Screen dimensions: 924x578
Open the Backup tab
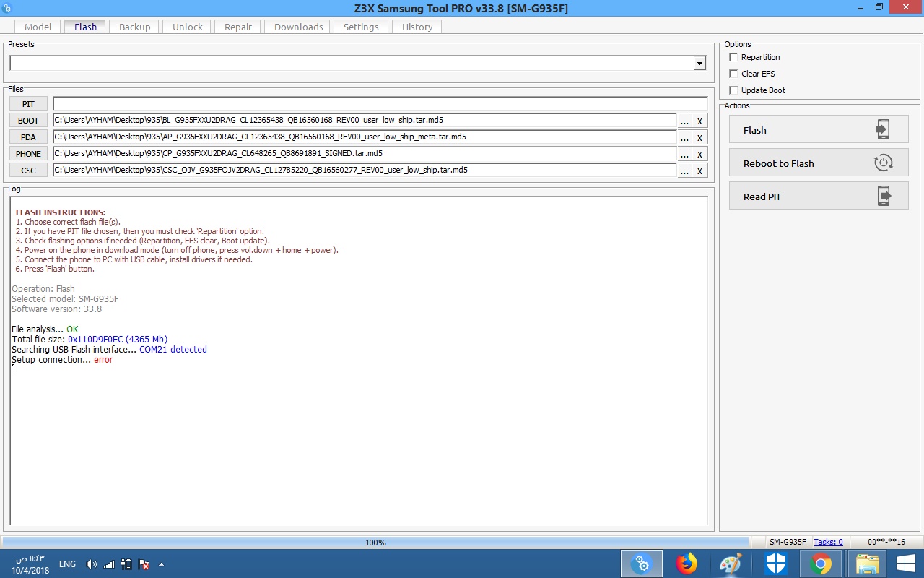point(135,27)
